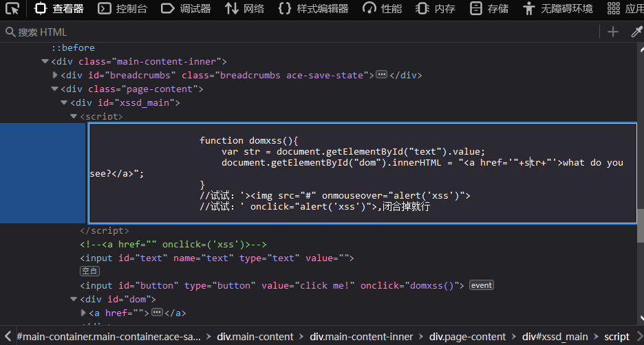
Task: Open the 样式编辑器 style editor tab
Action: [x=313, y=9]
